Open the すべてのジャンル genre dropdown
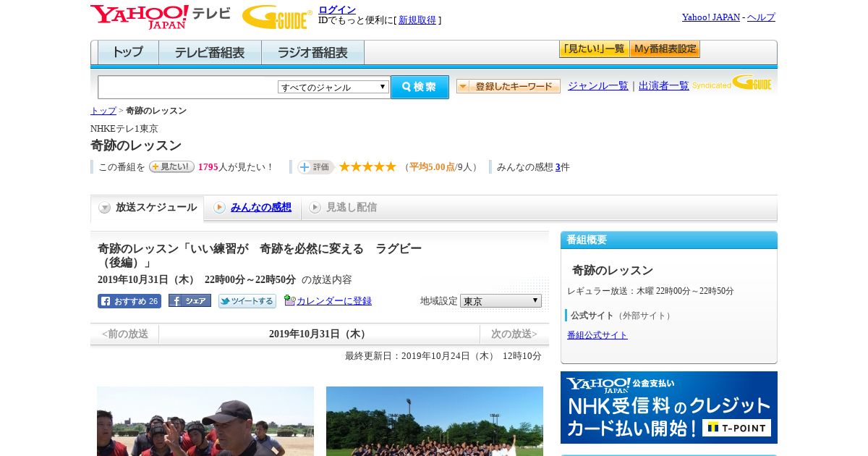The image size is (868, 456). tap(333, 87)
